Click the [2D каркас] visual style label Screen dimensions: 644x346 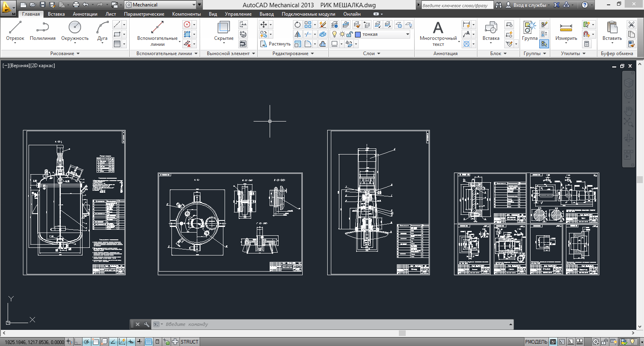coord(43,66)
